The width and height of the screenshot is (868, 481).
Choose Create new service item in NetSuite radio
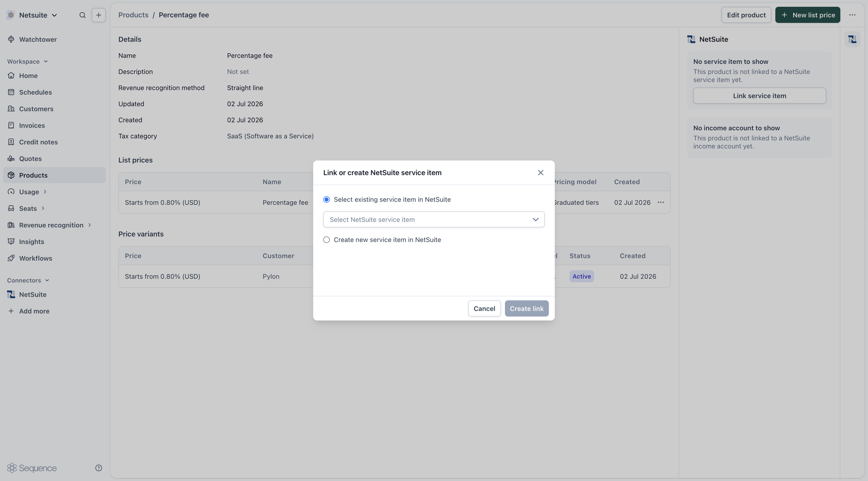pyautogui.click(x=326, y=240)
